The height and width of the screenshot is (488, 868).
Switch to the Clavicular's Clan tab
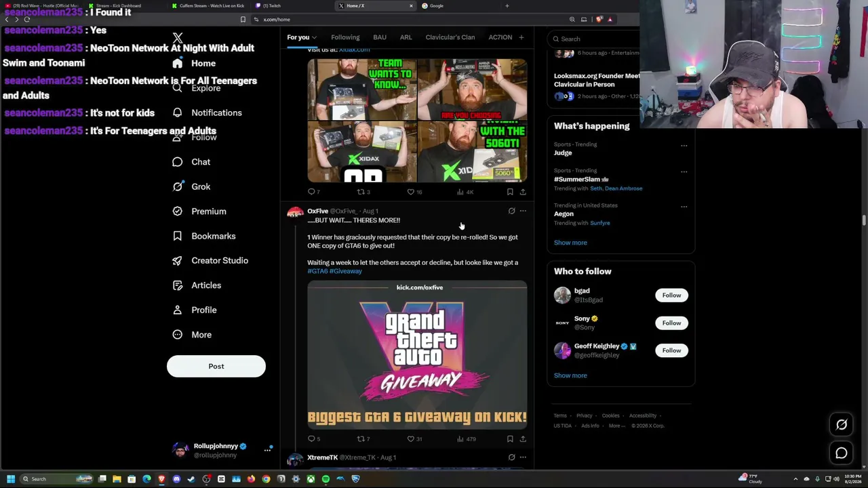[450, 37]
